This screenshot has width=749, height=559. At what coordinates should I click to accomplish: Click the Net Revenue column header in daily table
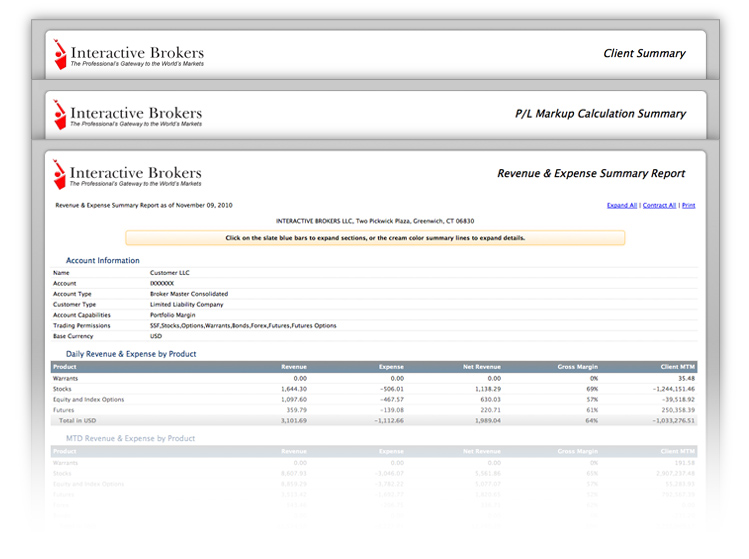pos(482,367)
